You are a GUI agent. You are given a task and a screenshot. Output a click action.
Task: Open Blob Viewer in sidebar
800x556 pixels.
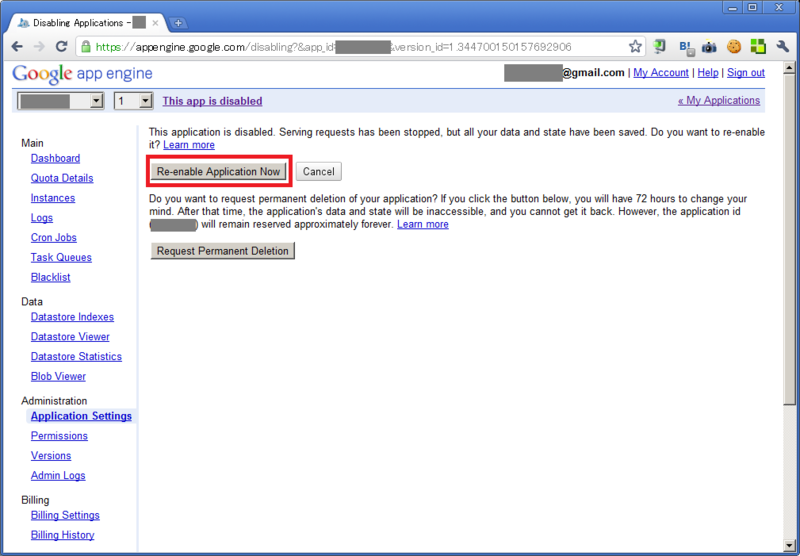[58, 376]
